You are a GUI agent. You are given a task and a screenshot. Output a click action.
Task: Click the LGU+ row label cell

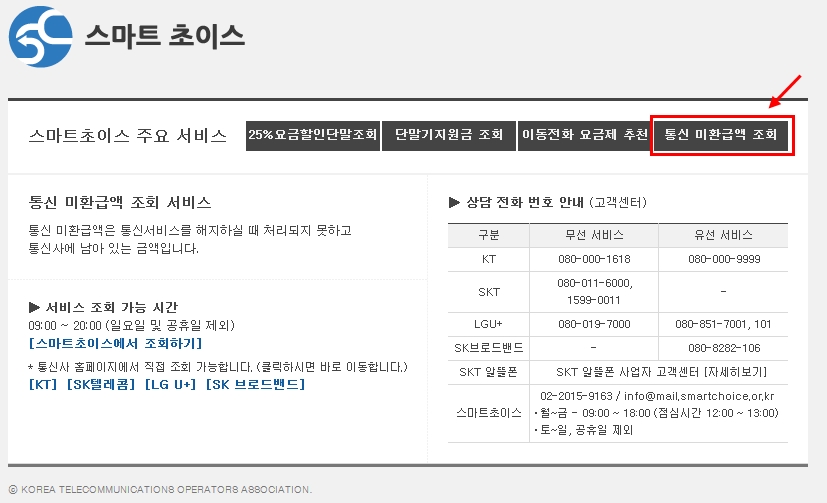click(x=489, y=324)
